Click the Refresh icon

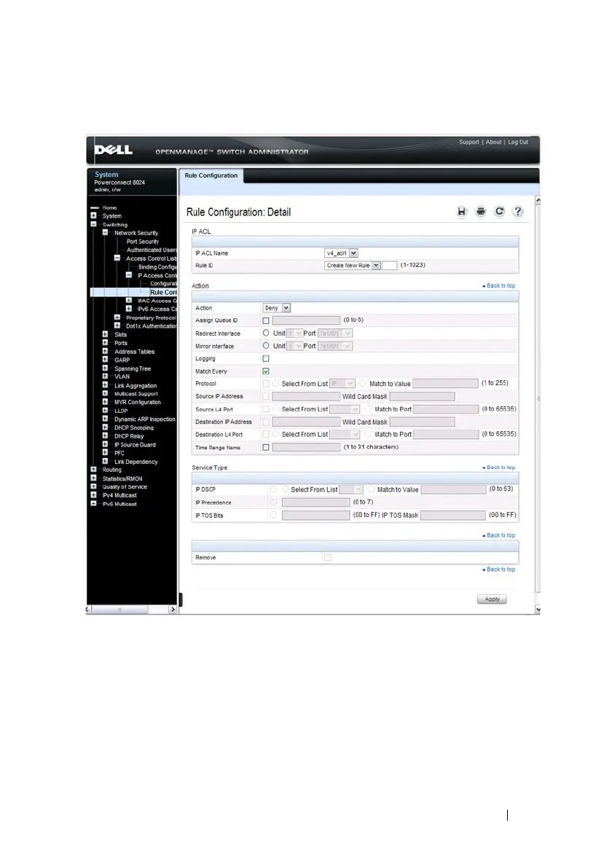499,211
